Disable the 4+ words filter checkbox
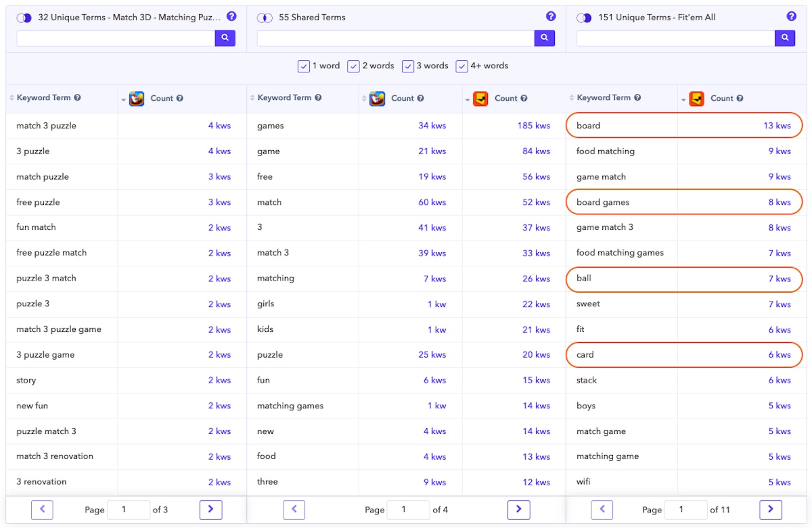This screenshot has height=528, width=812. (462, 66)
